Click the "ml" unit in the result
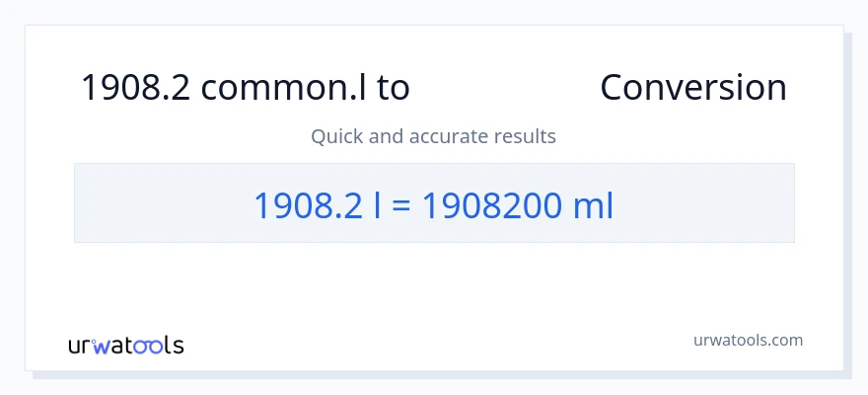This screenshot has height=395, width=868. point(592,204)
